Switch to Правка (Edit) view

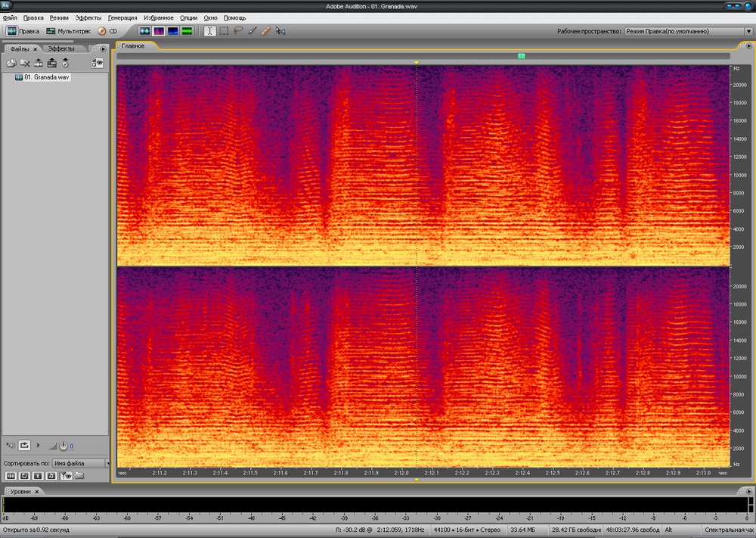23,31
